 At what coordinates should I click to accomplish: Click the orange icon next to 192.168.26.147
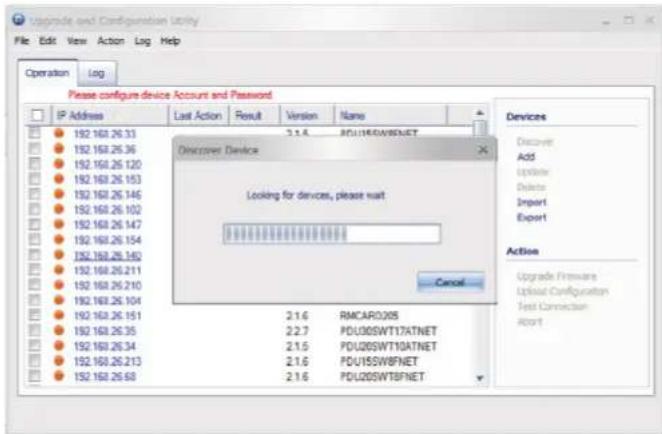(x=59, y=224)
